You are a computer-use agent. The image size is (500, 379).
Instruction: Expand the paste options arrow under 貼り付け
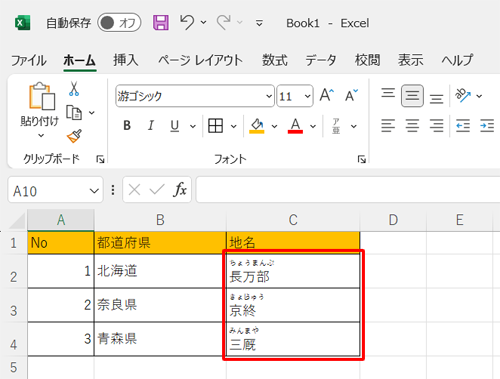(x=41, y=136)
